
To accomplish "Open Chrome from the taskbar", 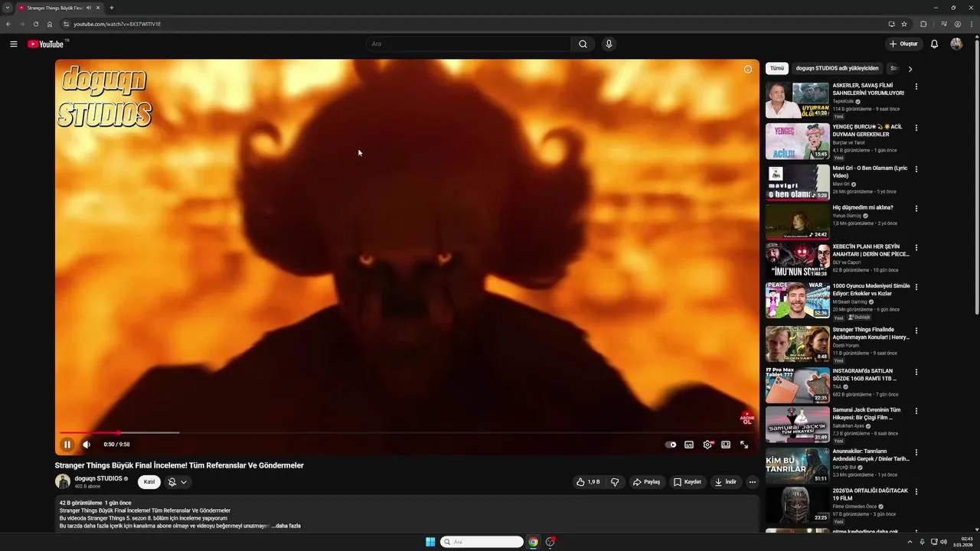I will 533,542.
